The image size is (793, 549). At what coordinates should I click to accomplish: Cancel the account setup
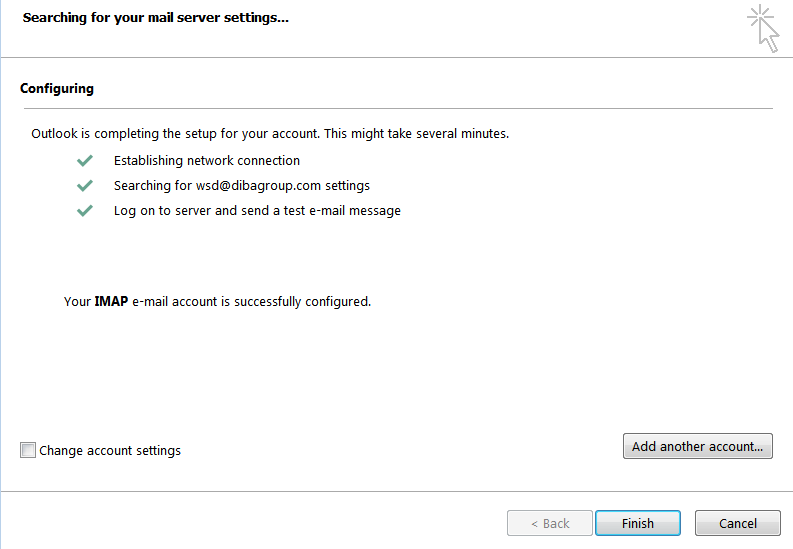tap(737, 523)
